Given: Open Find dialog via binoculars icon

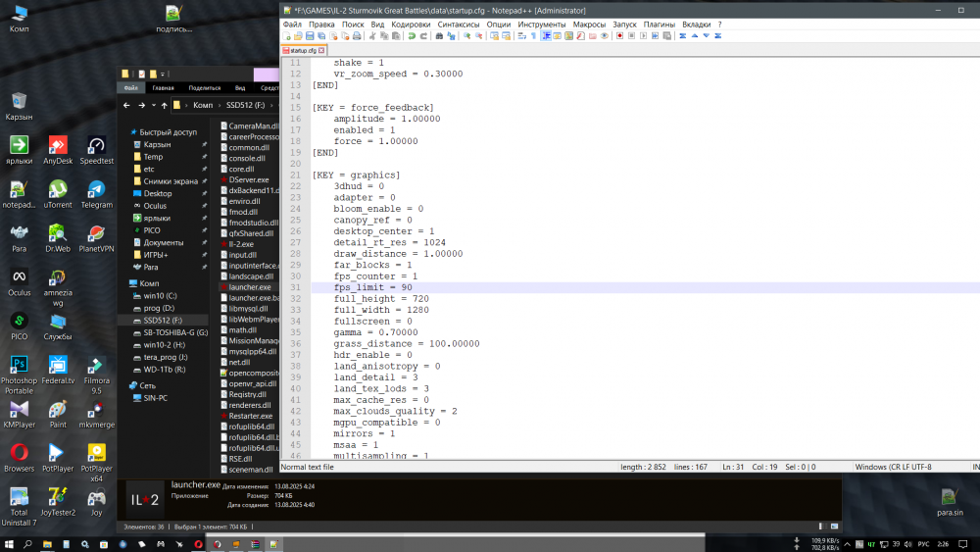Looking at the screenshot, I should tap(439, 36).
